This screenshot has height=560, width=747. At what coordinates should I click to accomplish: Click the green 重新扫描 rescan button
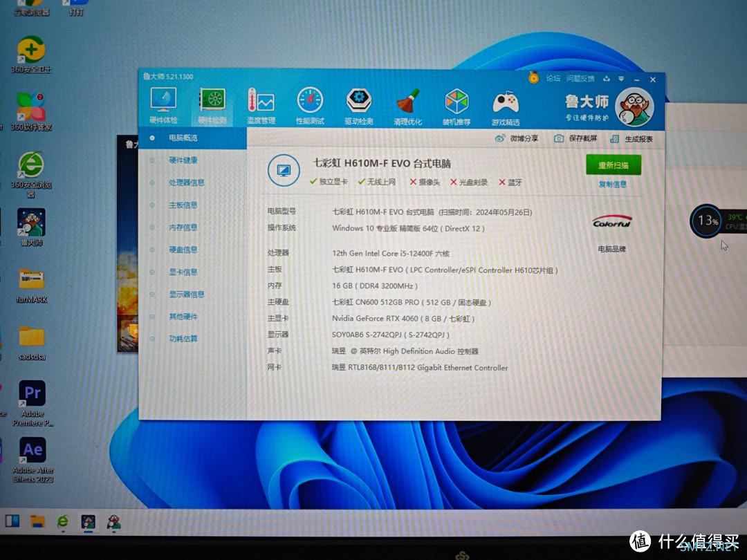pos(613,165)
